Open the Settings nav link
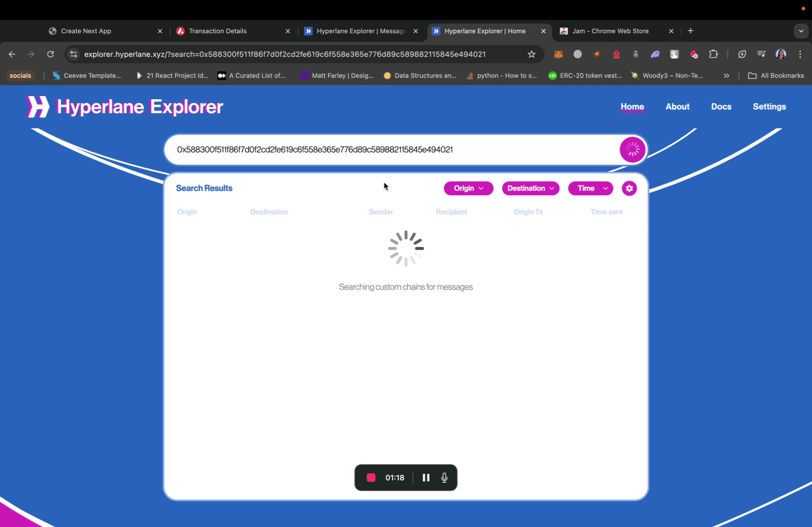Screen dimensions: 812x527 tap(769, 107)
